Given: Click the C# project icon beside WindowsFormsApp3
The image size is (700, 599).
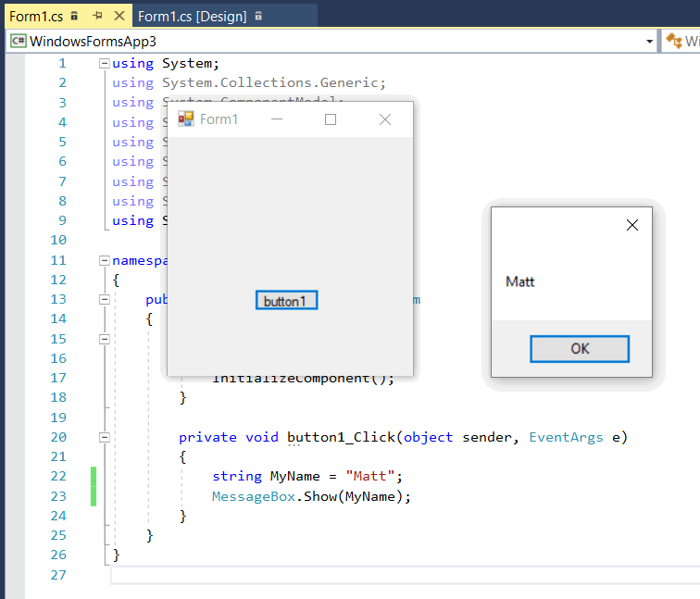Looking at the screenshot, I should pos(19,41).
